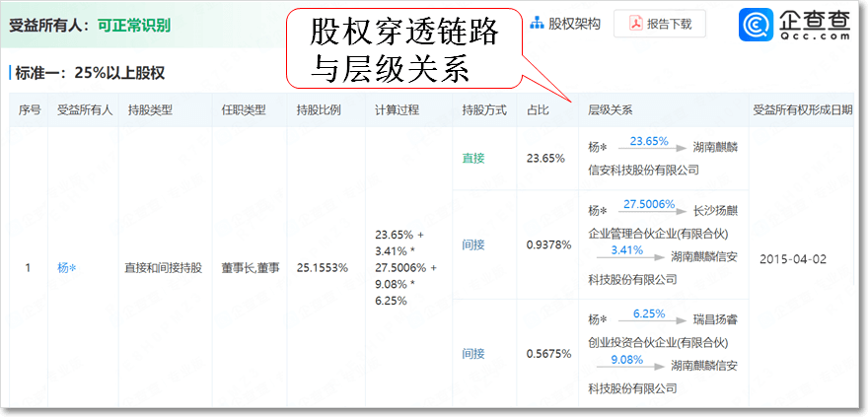Click the 0.9378% share value
This screenshot has width=868, height=417.
[x=548, y=245]
